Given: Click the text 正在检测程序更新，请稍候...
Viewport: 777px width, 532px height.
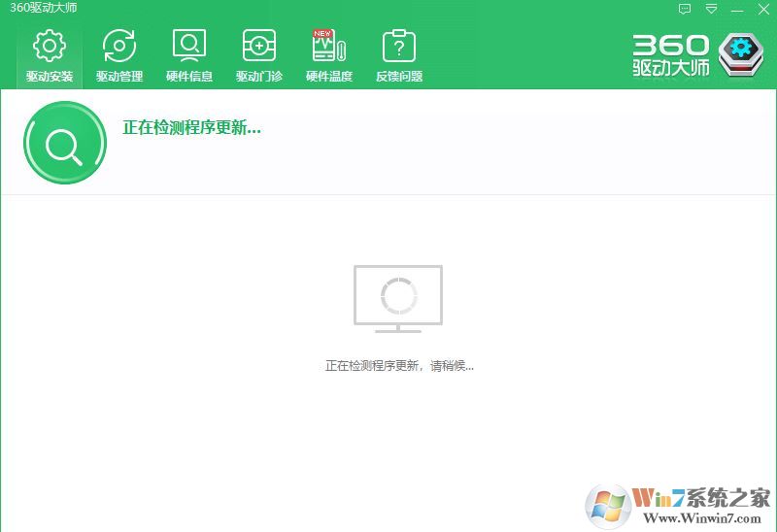Looking at the screenshot, I should pyautogui.click(x=399, y=366).
